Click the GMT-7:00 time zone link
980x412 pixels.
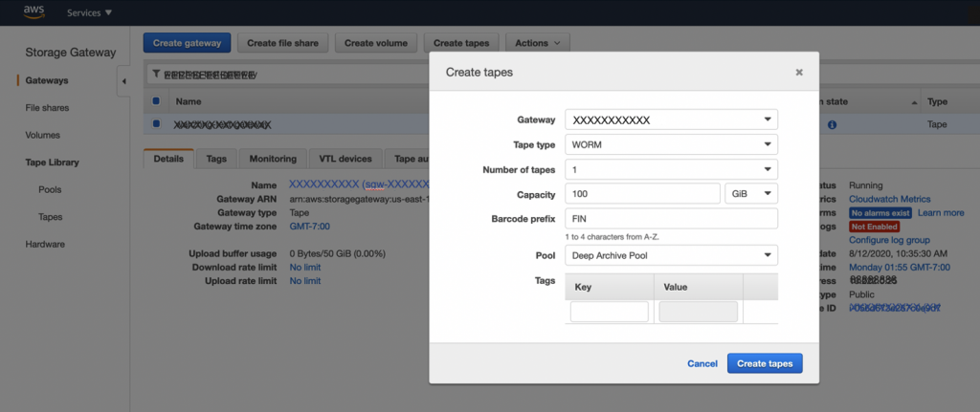[x=309, y=226]
